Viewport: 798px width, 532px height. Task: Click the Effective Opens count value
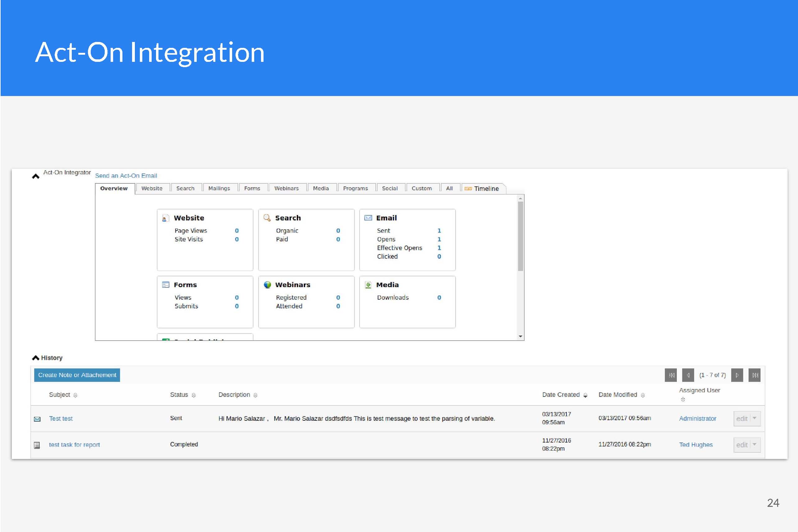[x=439, y=248]
